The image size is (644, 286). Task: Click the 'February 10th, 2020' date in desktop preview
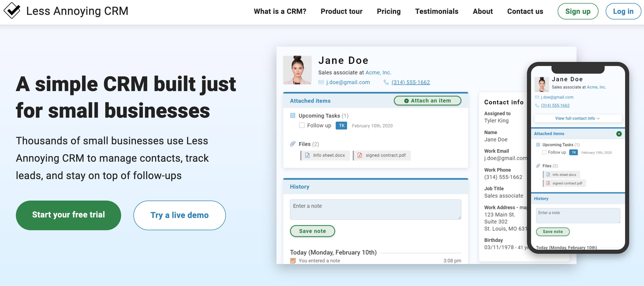[x=372, y=126]
